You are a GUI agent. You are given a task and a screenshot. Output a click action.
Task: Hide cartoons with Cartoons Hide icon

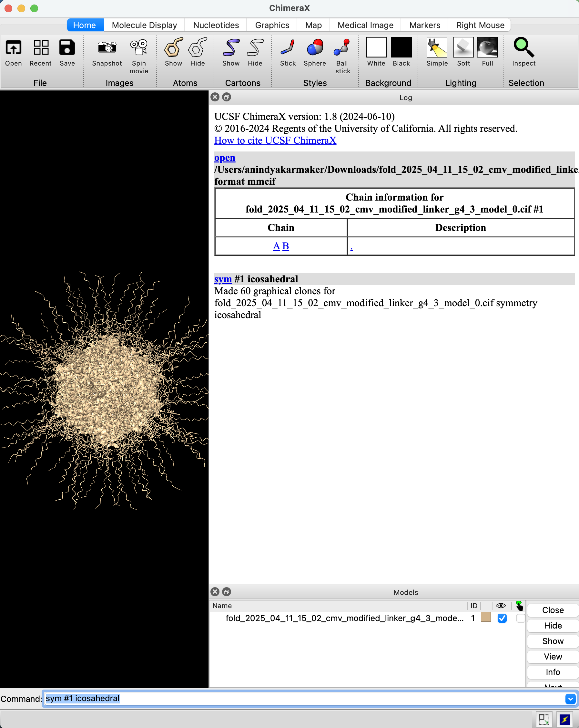tap(255, 47)
